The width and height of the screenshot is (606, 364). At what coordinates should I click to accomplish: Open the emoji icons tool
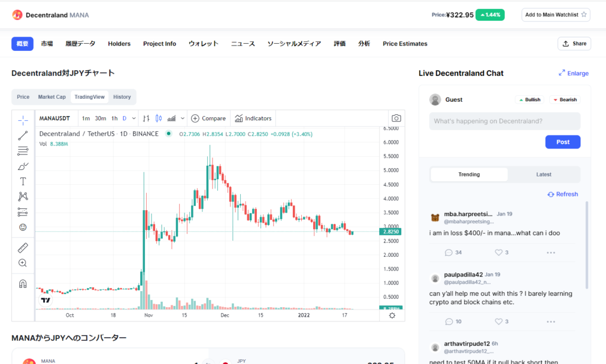point(23,227)
